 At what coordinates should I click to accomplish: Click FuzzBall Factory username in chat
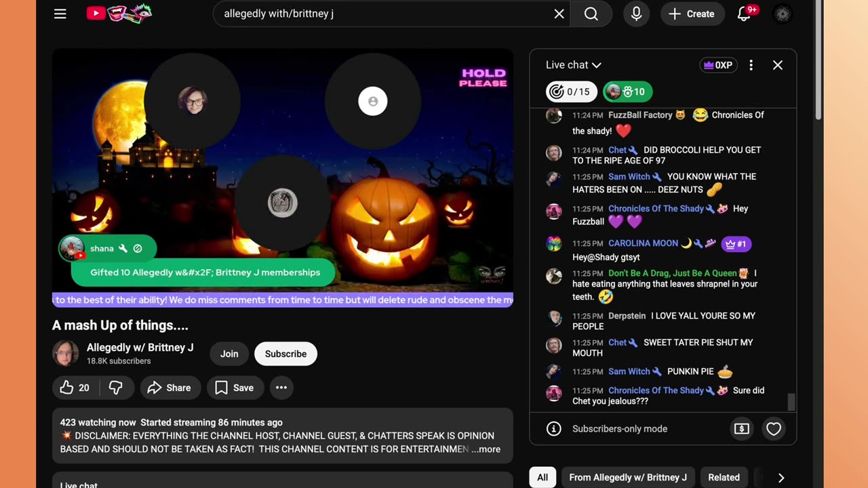point(640,115)
